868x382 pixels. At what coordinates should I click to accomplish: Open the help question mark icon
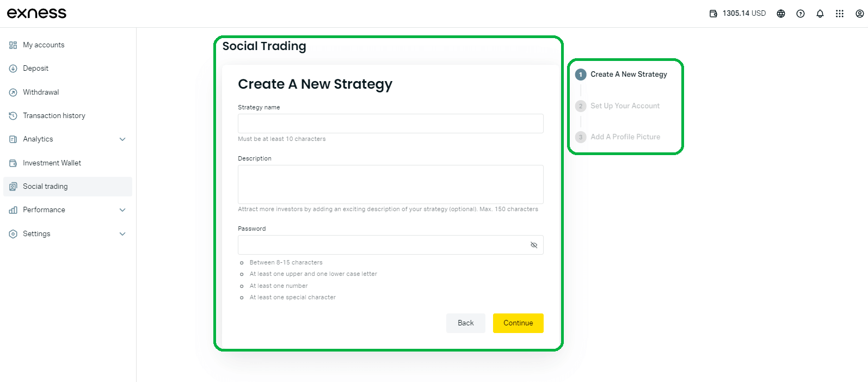coord(801,14)
